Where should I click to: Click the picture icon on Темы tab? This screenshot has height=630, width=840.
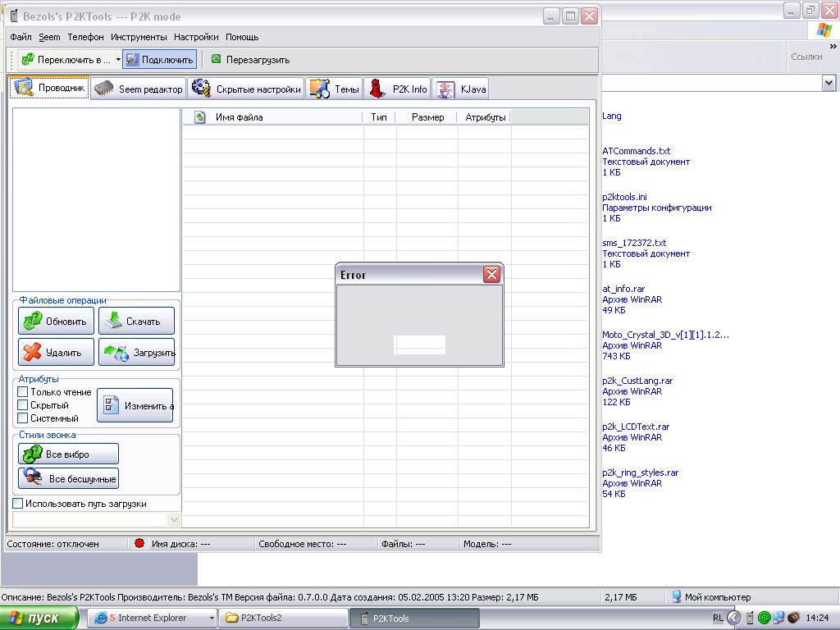tap(320, 89)
